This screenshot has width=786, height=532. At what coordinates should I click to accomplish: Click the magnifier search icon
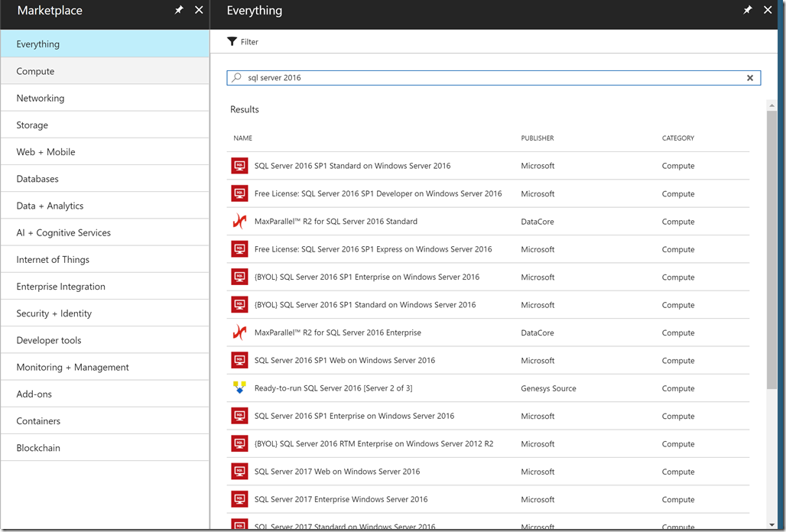(x=236, y=78)
